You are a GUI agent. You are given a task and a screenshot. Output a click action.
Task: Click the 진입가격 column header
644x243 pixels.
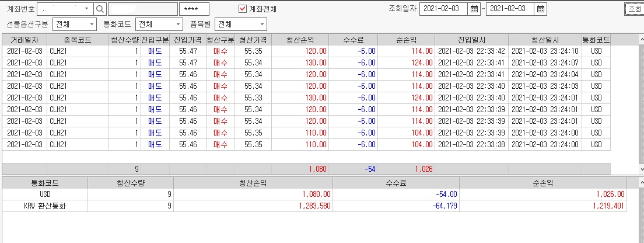click(x=188, y=40)
